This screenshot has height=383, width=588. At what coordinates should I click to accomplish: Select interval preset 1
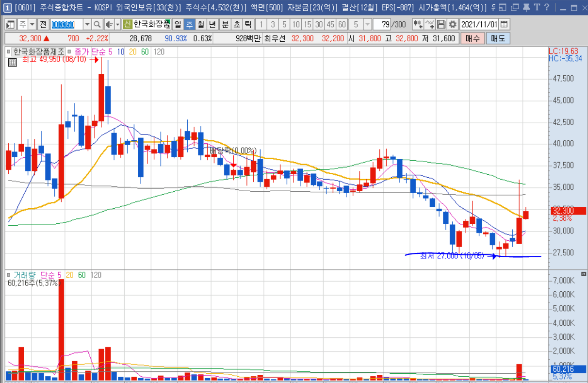click(261, 24)
